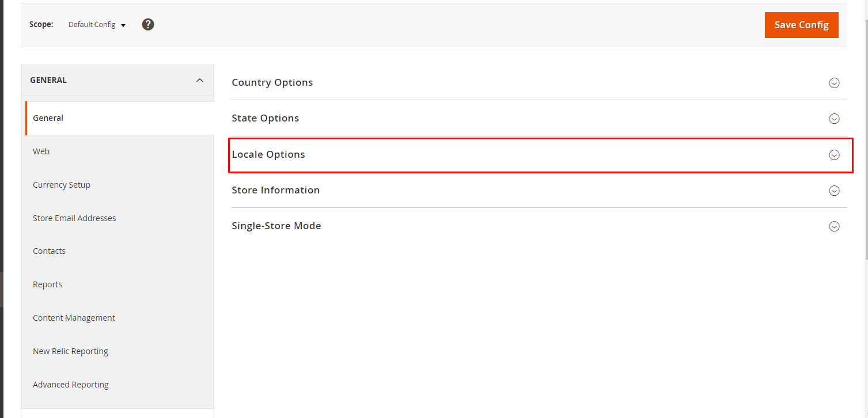Select Store Email Addresses in sidebar
The width and height of the screenshot is (868, 418).
(x=74, y=218)
